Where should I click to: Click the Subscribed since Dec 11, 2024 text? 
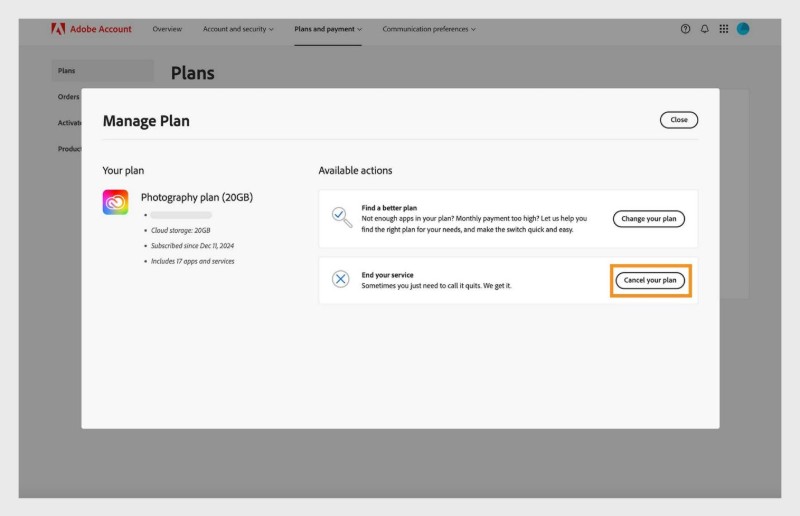[192, 245]
